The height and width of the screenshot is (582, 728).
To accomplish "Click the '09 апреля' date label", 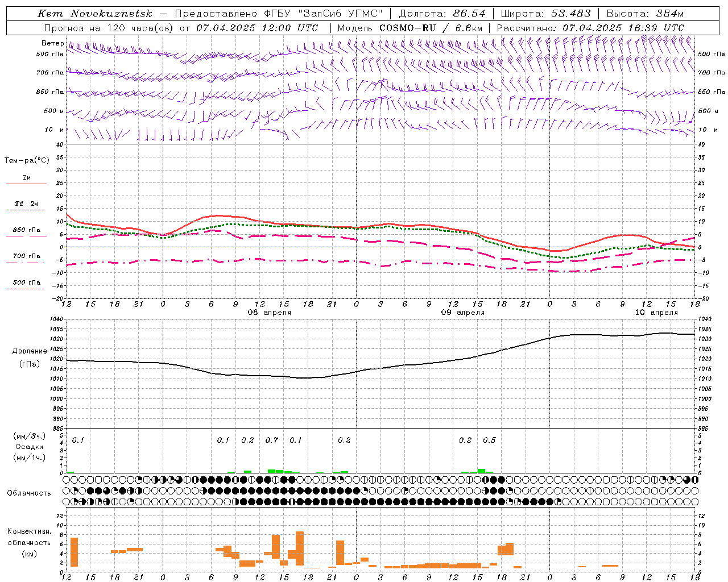I will pyautogui.click(x=463, y=313).
